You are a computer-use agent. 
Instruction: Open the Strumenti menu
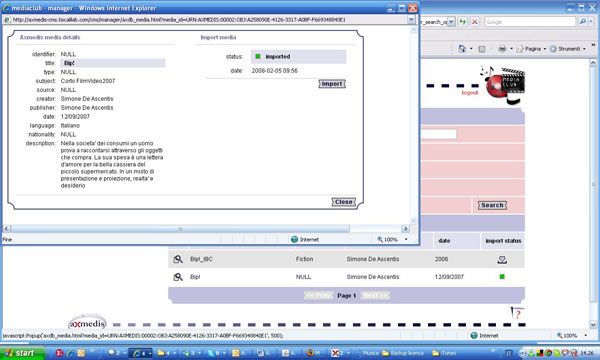click(567, 49)
